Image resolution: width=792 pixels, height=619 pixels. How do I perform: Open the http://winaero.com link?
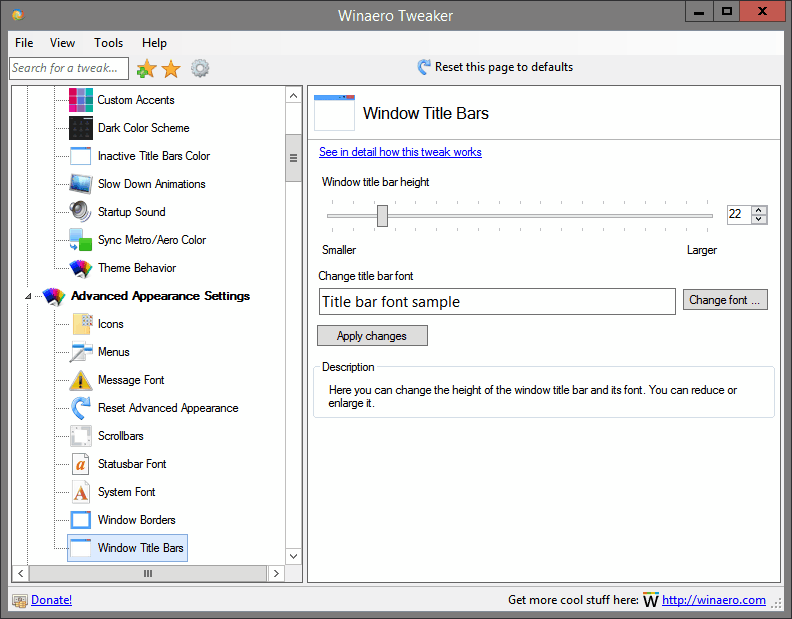click(714, 600)
